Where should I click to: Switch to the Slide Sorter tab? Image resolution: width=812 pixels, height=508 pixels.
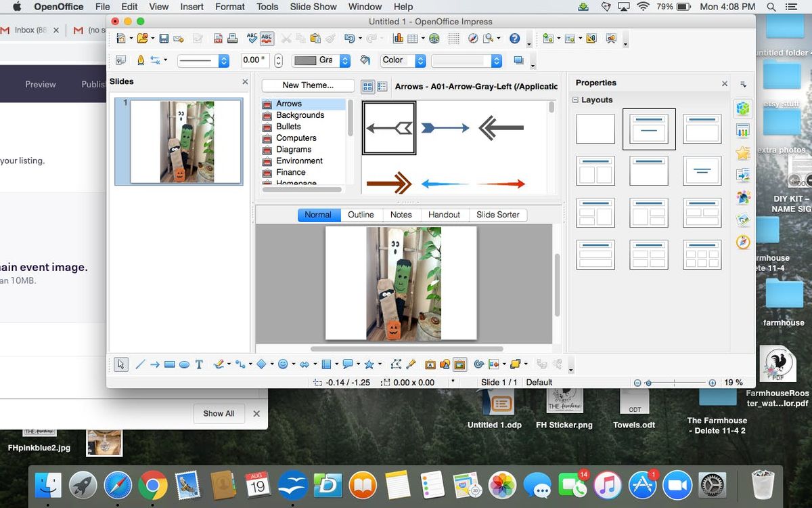point(498,215)
